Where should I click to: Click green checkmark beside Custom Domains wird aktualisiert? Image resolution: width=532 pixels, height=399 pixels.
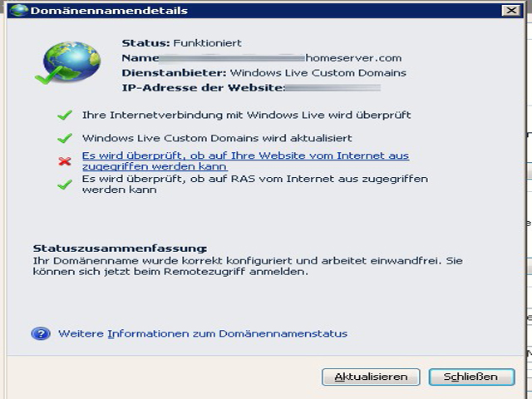[x=65, y=138]
